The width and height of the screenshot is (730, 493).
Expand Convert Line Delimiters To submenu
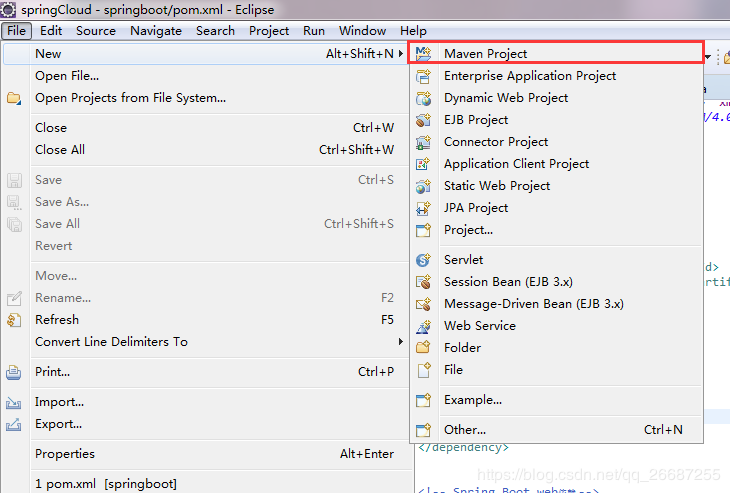(401, 342)
